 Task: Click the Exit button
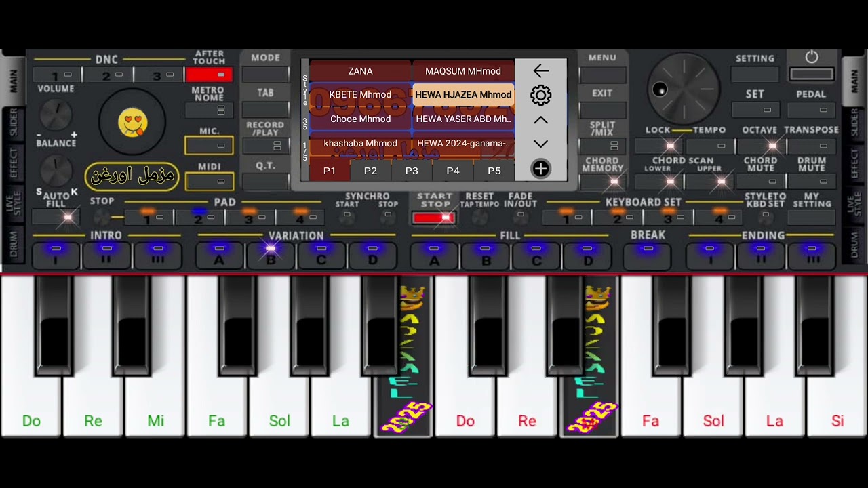pyautogui.click(x=602, y=109)
